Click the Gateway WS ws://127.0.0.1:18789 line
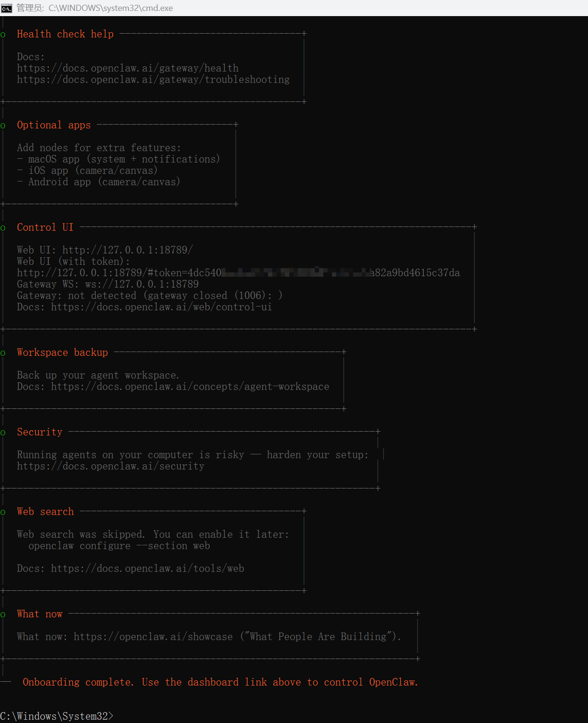The image size is (588, 723). [108, 284]
